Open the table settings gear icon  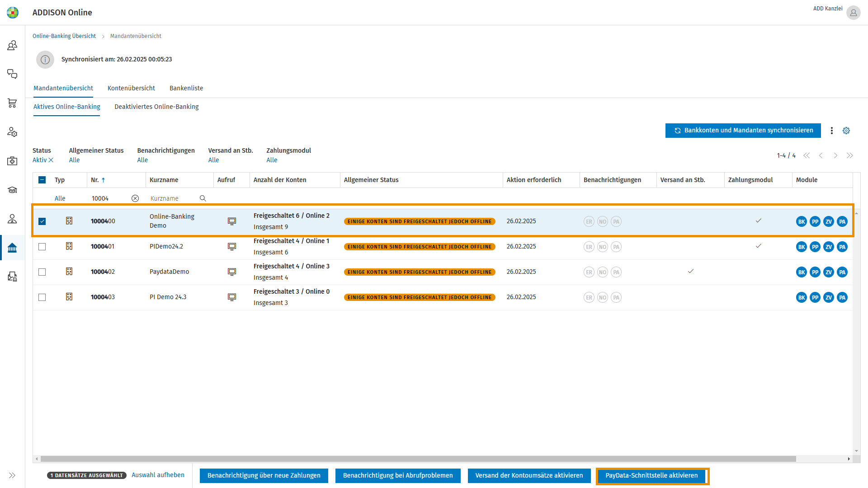tap(846, 131)
